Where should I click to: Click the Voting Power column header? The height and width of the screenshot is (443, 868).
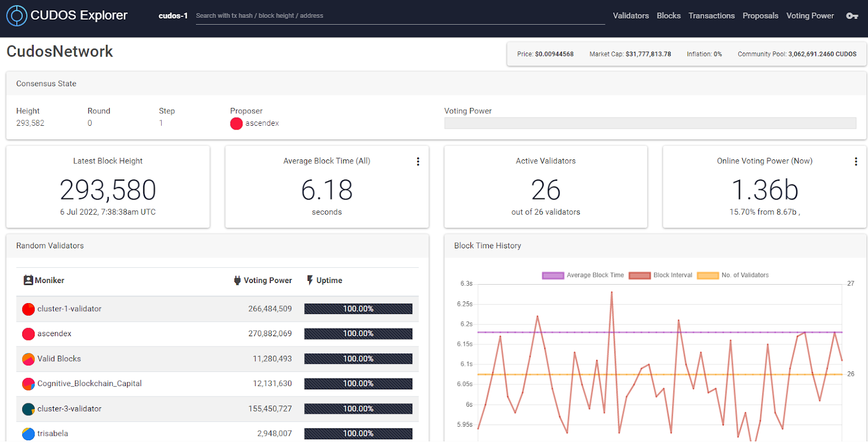[263, 280]
